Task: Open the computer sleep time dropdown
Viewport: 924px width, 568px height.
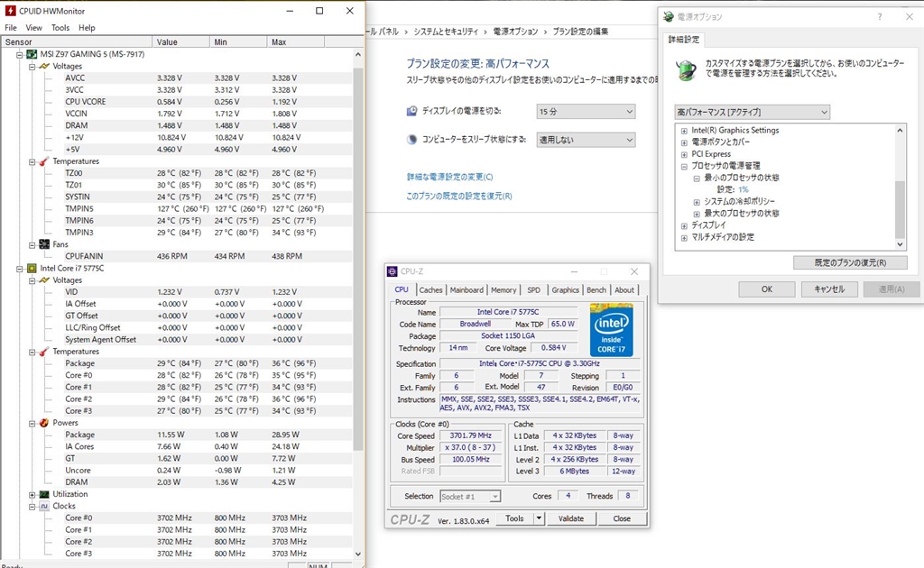Action: pyautogui.click(x=586, y=141)
